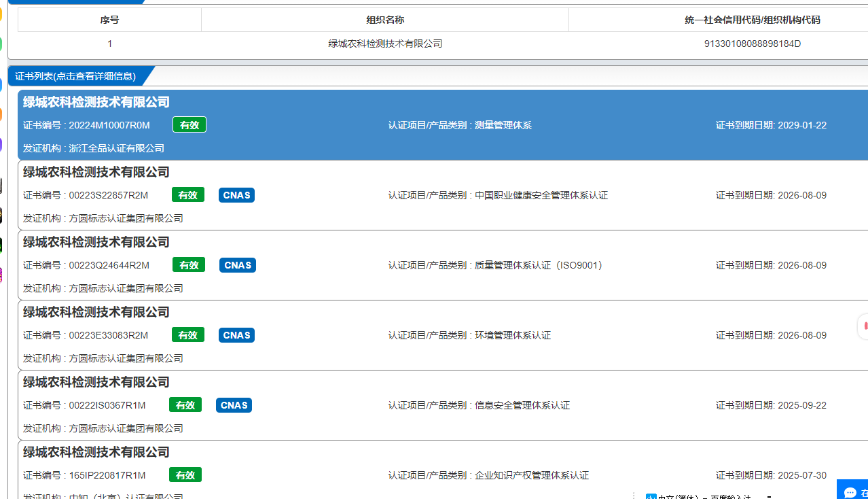Click the CNAS badge for certificate 00223Q24644R2M

point(238,265)
